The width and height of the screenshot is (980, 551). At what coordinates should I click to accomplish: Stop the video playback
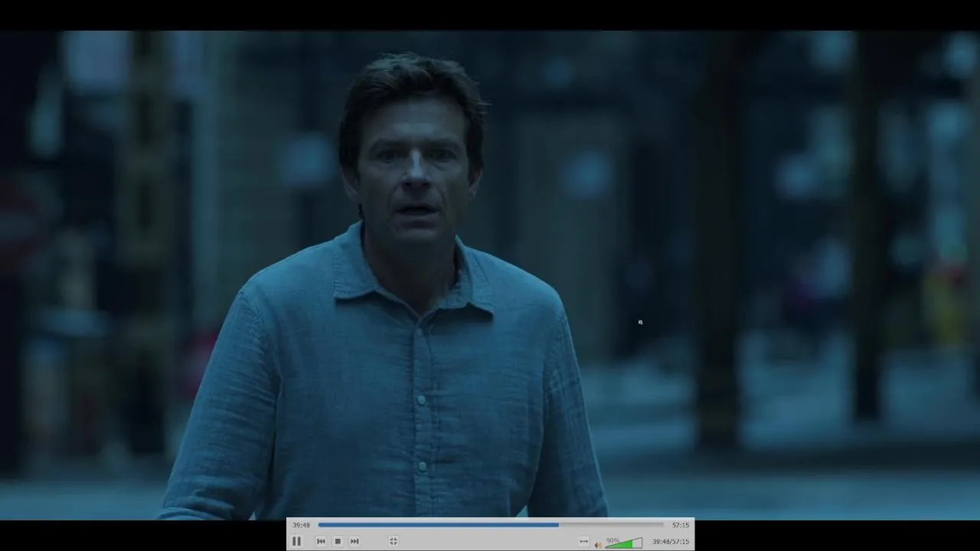pos(338,541)
